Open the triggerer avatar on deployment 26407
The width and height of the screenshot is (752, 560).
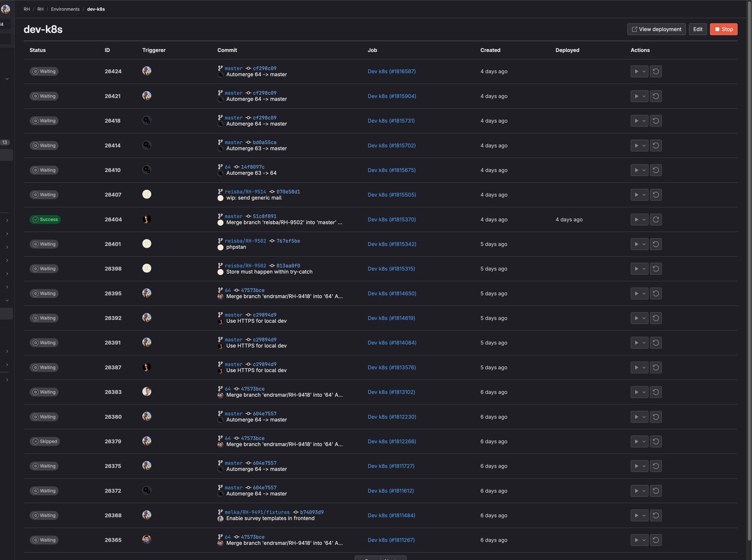point(147,194)
